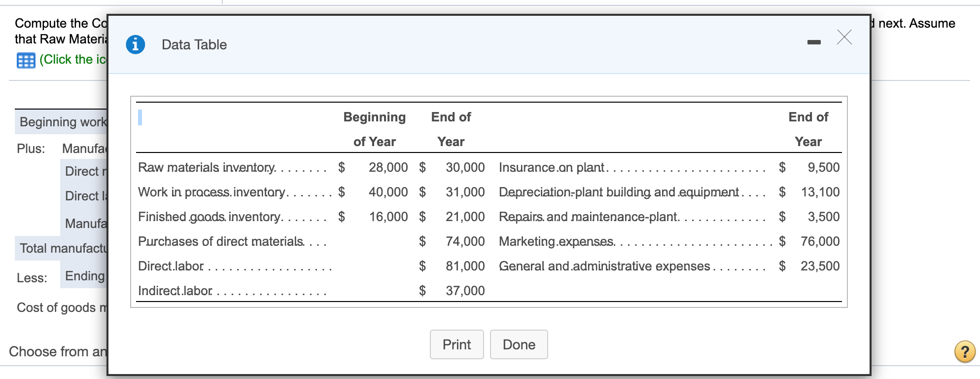Click the blue info icon in the dialog header
The width and height of the screenshot is (980, 379).
(136, 44)
